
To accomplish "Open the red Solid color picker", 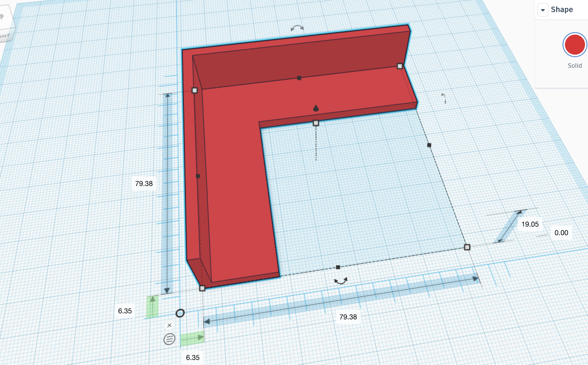I will click(x=574, y=45).
